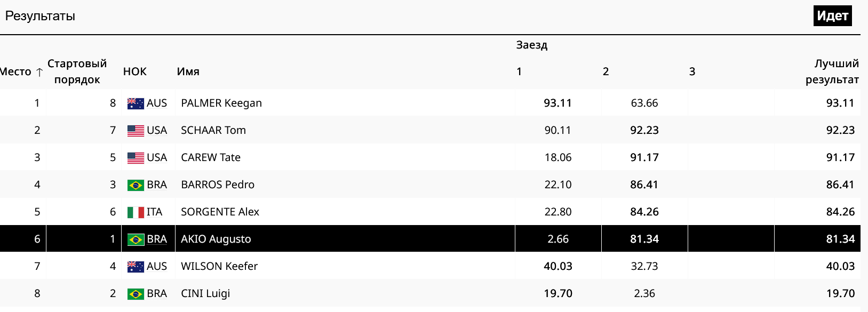Image resolution: width=868 pixels, height=312 pixels.
Task: Open athlete SCHAAR Tom's name link
Action: point(213,130)
